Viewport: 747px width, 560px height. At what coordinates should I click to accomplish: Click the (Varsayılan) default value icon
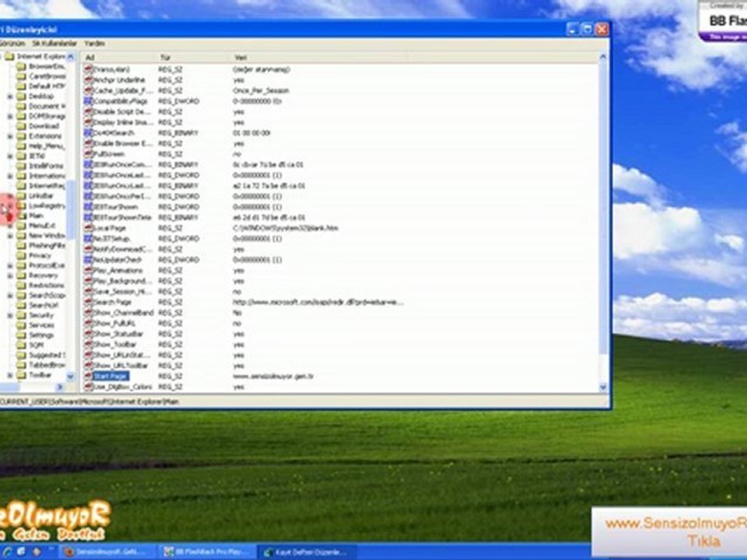88,69
